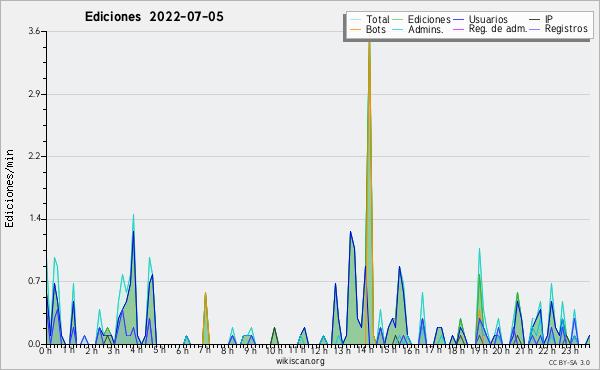Click the wikiscan.org label below the axis
Viewport: 600px width, 370px height.
pos(300,361)
